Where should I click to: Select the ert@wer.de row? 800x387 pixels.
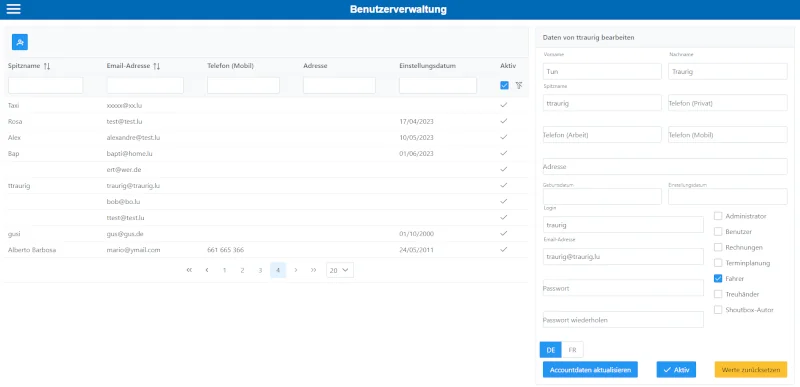coord(266,169)
